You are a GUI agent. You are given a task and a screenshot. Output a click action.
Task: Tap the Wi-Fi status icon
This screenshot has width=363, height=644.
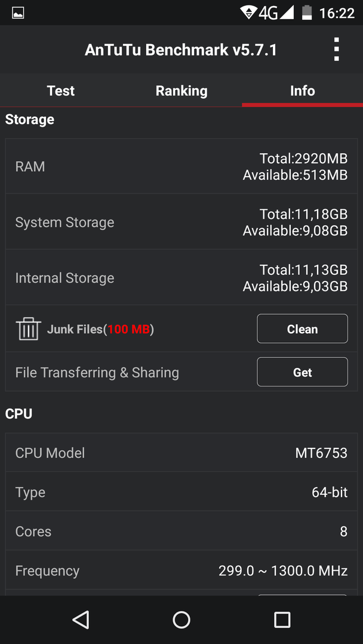[248, 13]
